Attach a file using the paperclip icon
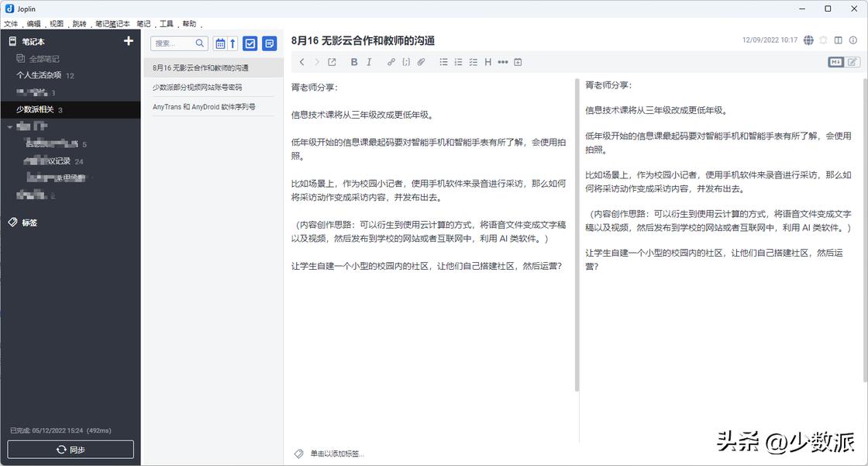 pos(421,62)
